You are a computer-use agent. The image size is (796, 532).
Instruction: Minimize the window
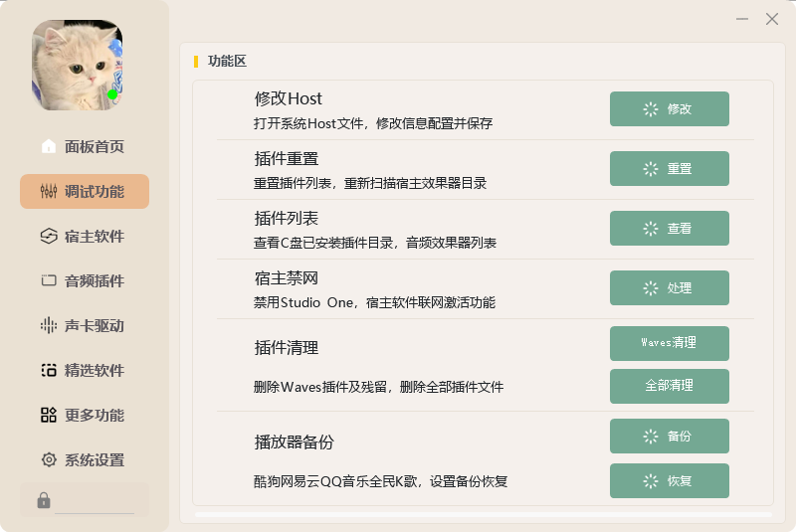[x=742, y=19]
